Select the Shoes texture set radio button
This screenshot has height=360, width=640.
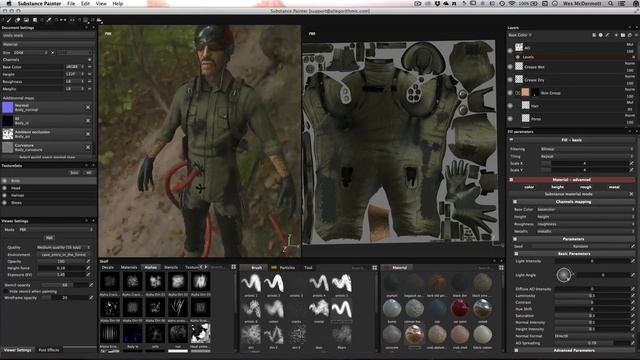[4, 202]
